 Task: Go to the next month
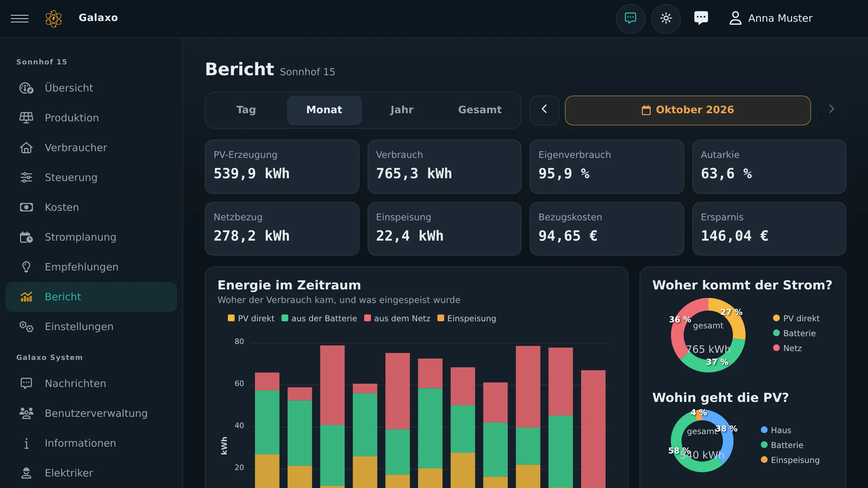831,110
